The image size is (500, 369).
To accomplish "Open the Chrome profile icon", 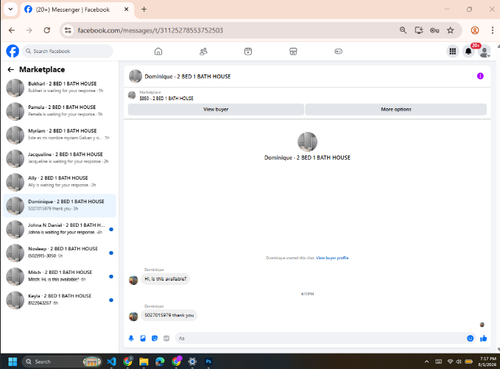I will click(x=475, y=30).
